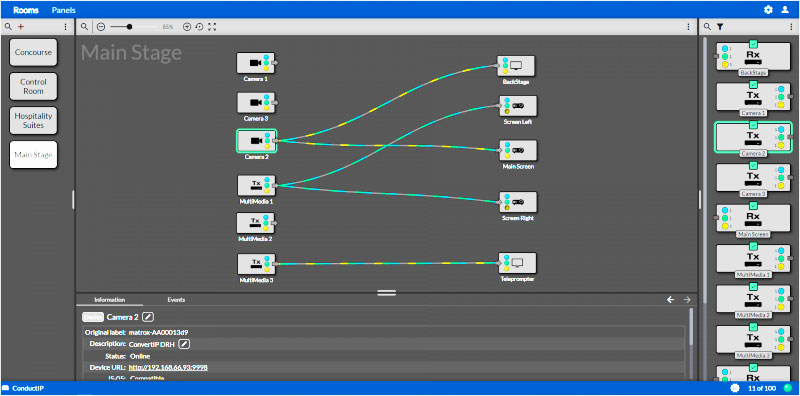Toggle the checkbox above MultiMedia 2 card
800x396 pixels.
pyautogui.click(x=754, y=286)
